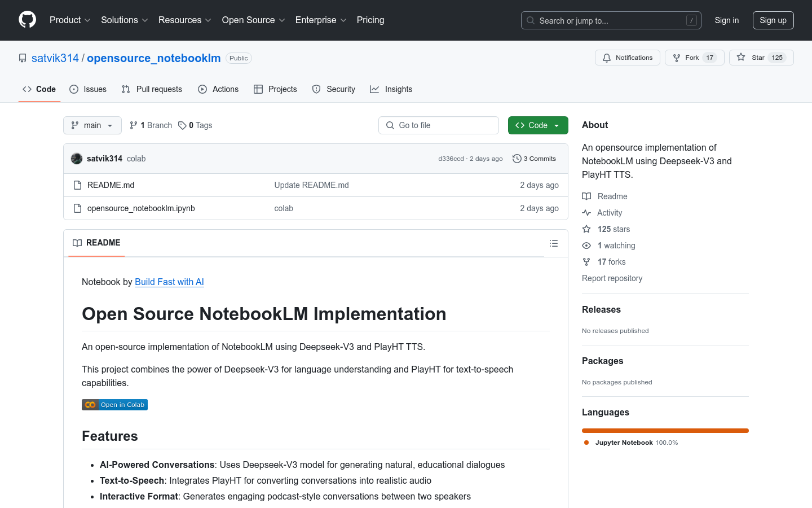Click the Open in Colab badge
Screen dimensions: 812x508
pos(114,404)
